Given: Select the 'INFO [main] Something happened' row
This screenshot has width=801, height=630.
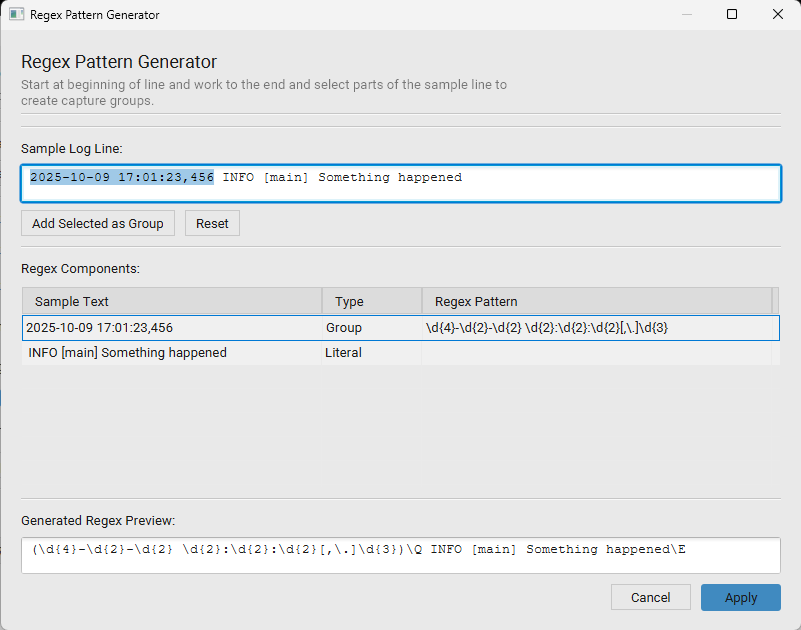Looking at the screenshot, I should tap(401, 353).
